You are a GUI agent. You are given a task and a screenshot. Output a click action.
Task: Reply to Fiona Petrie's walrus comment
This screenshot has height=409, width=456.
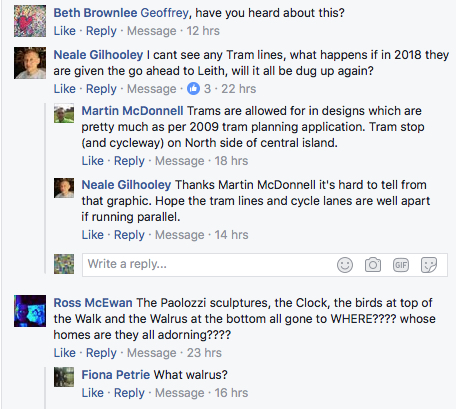pyautogui.click(x=129, y=393)
